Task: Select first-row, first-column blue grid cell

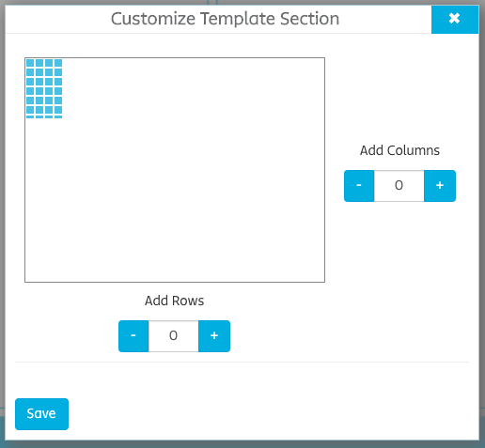Action: click(x=30, y=63)
